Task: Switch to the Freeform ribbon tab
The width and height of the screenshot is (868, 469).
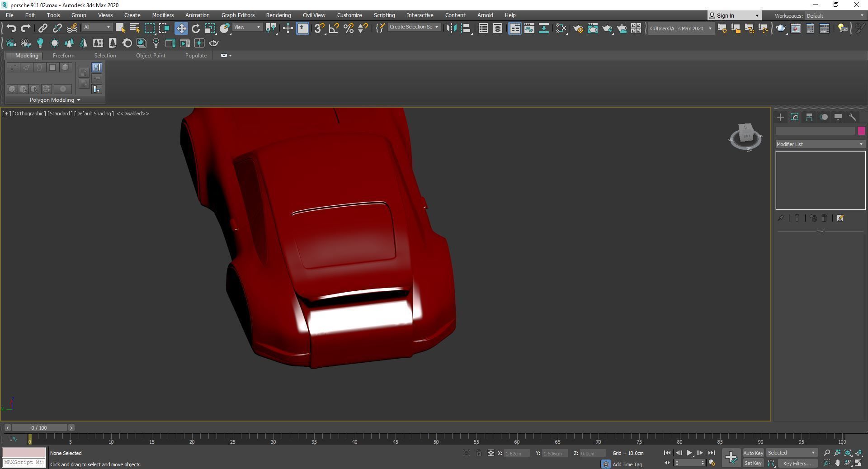Action: 63,56
